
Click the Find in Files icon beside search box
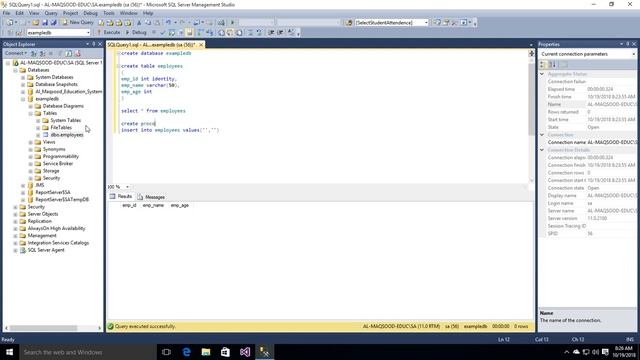coord(349,22)
